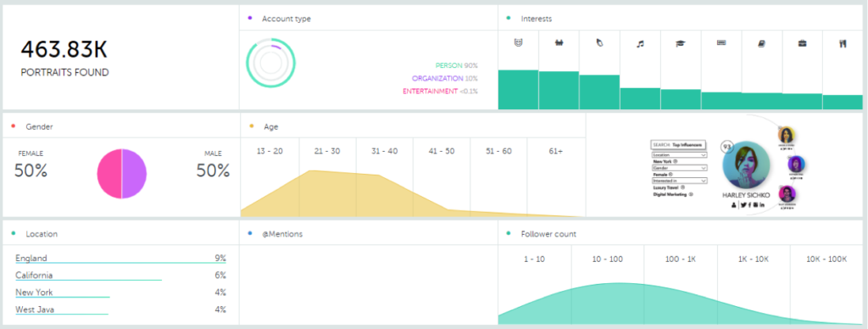
Task: Select the 21 - 30 age bracket
Action: tap(327, 151)
